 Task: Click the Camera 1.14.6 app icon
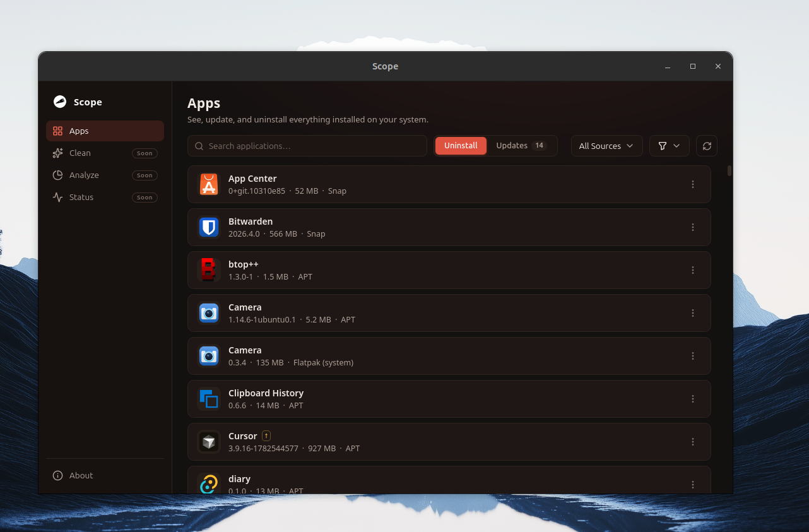[209, 313]
